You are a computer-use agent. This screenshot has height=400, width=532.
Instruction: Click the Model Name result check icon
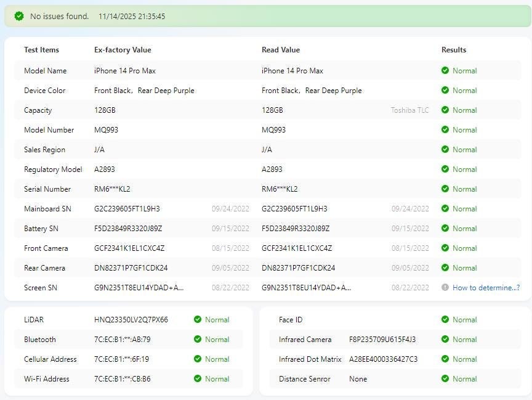[445, 71]
